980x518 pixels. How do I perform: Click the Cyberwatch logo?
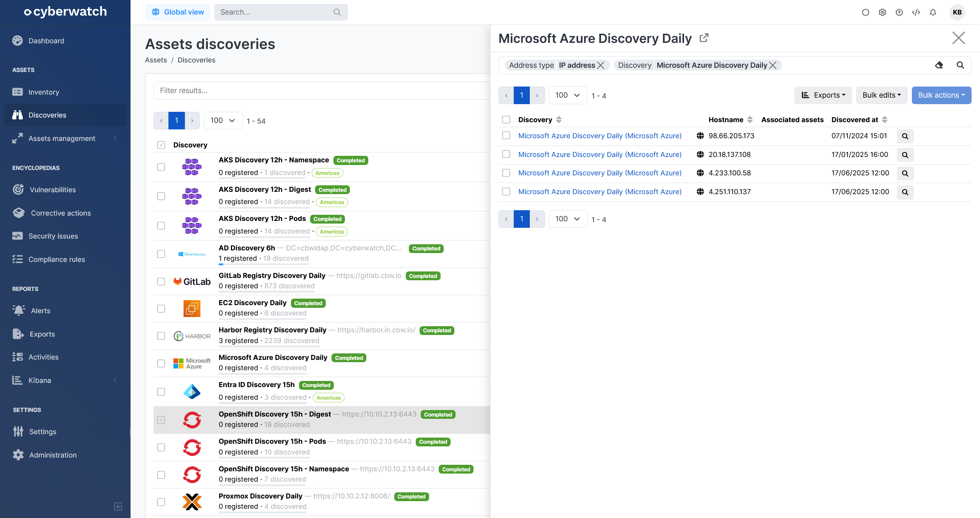click(65, 12)
